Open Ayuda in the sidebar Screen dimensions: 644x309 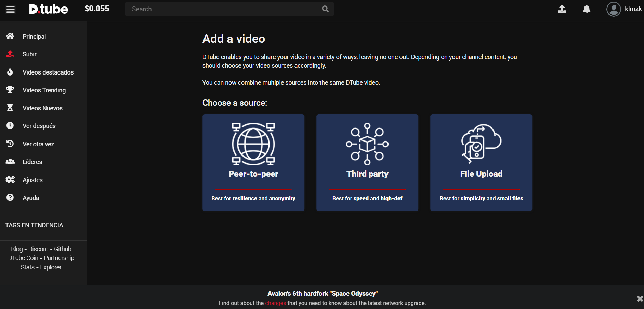point(31,198)
